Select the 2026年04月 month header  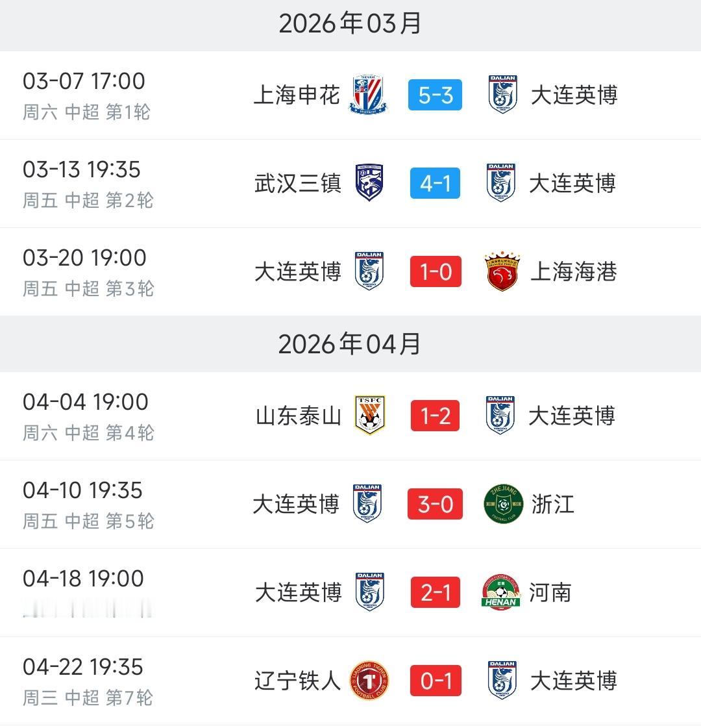[350, 344]
